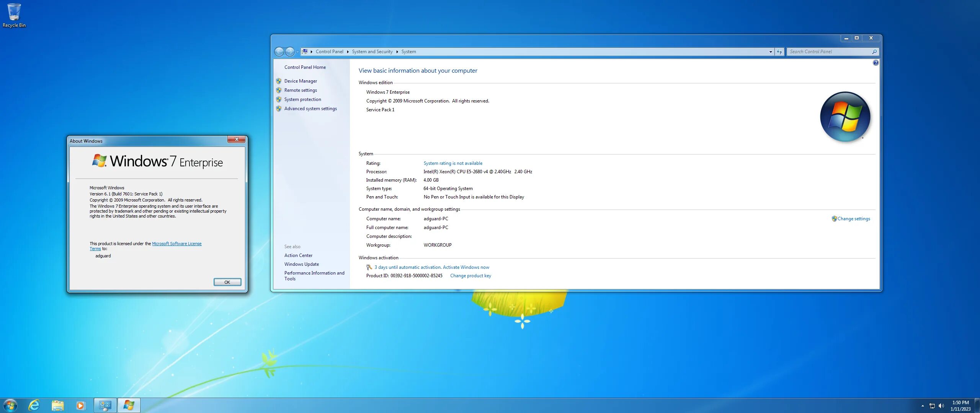
Task: Maximize the System window
Action: point(857,38)
